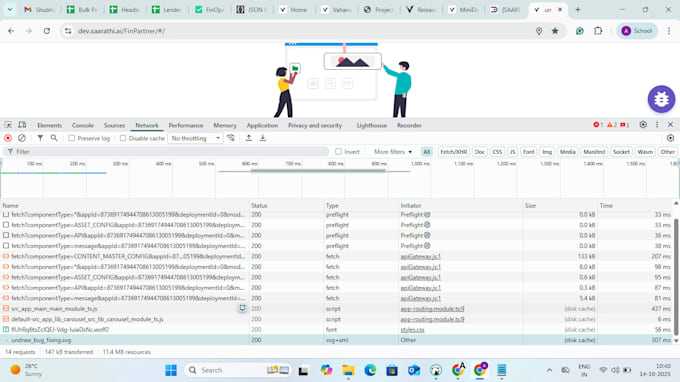Open network settings gear icon
This screenshot has width=680, height=382.
point(670,138)
